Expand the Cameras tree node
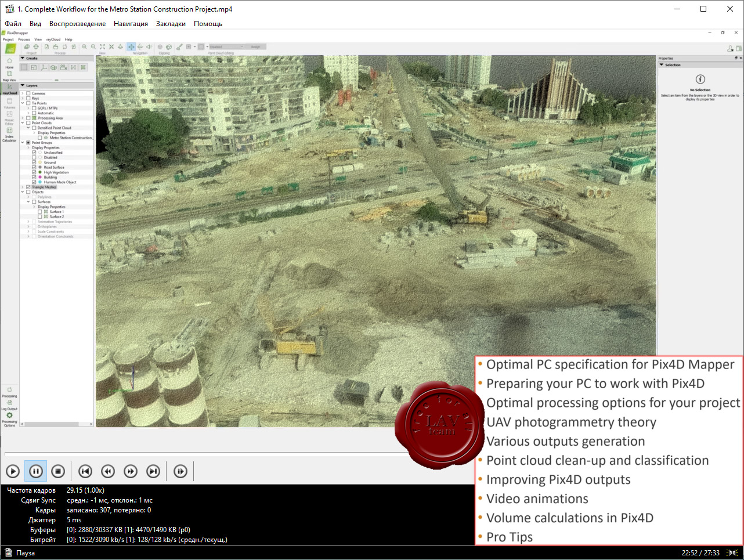Image resolution: width=744 pixels, height=560 pixels. click(x=23, y=93)
